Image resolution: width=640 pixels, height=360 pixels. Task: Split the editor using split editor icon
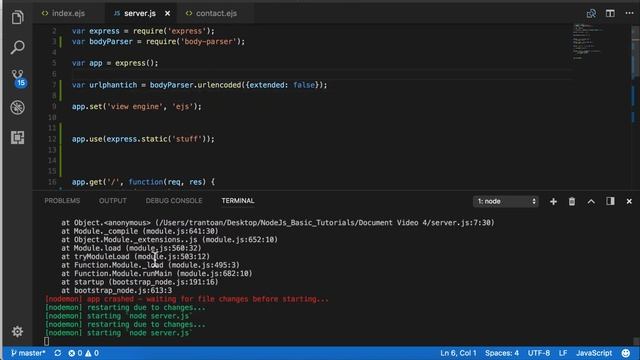pyautogui.click(x=610, y=13)
